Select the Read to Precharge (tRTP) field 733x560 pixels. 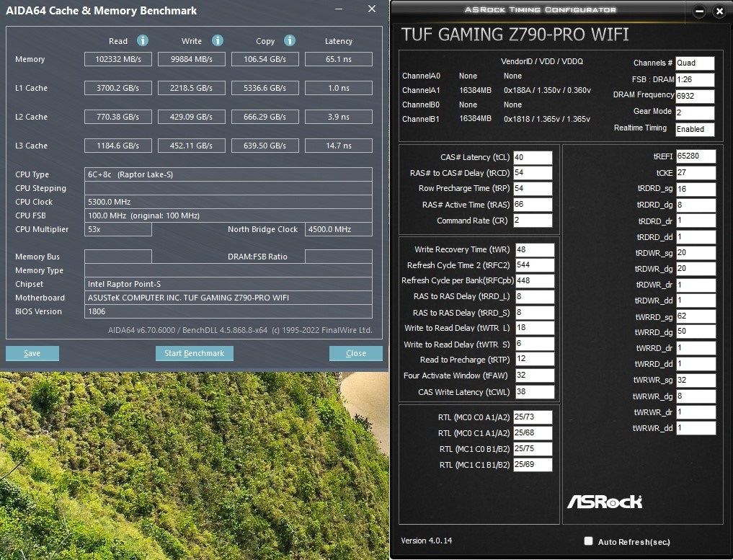tap(535, 360)
